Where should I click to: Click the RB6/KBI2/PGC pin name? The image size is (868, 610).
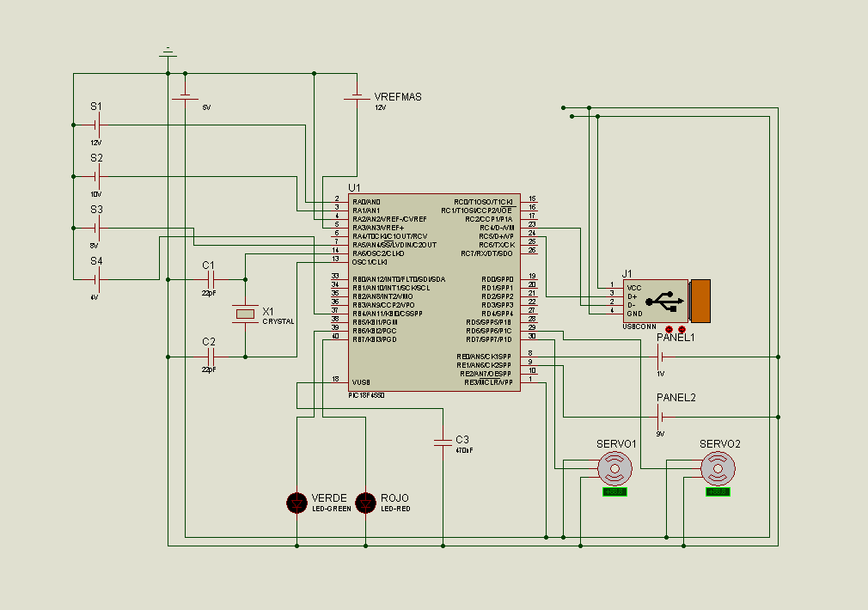(x=374, y=331)
